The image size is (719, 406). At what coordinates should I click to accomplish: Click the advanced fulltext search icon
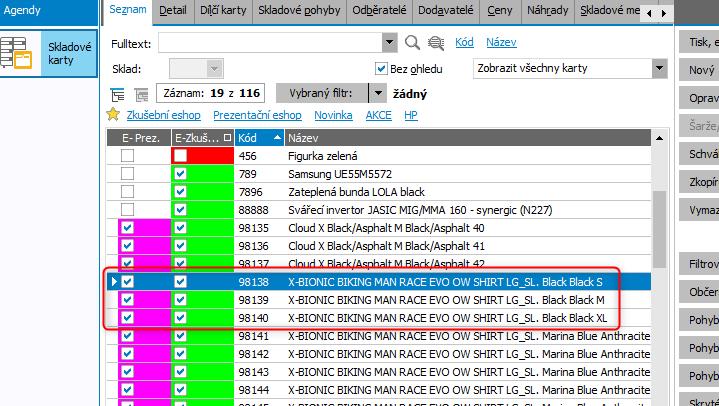(x=436, y=43)
